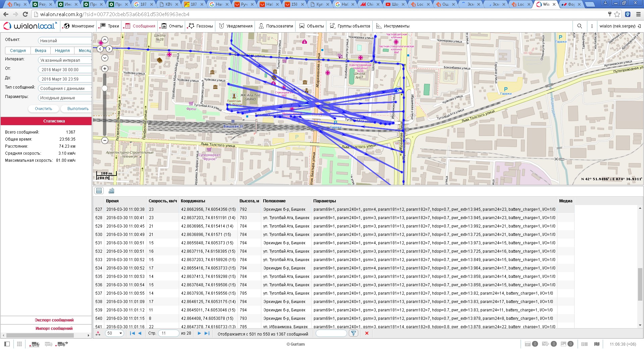Zoom in the map with plus button
Screen dimensions: 644x349
[105, 69]
